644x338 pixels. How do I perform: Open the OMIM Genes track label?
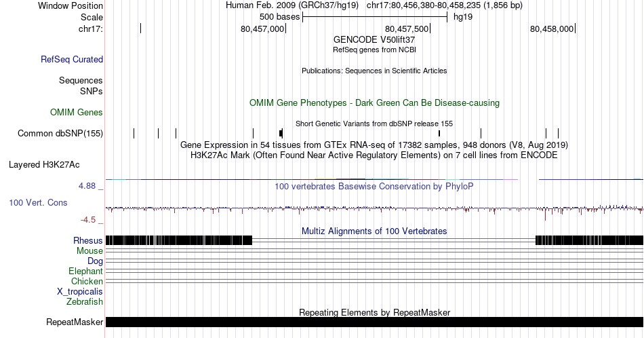point(77,112)
